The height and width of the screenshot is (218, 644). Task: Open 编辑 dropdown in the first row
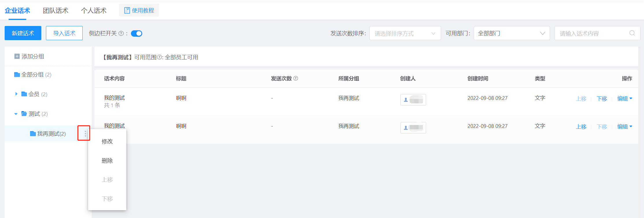coord(624,98)
